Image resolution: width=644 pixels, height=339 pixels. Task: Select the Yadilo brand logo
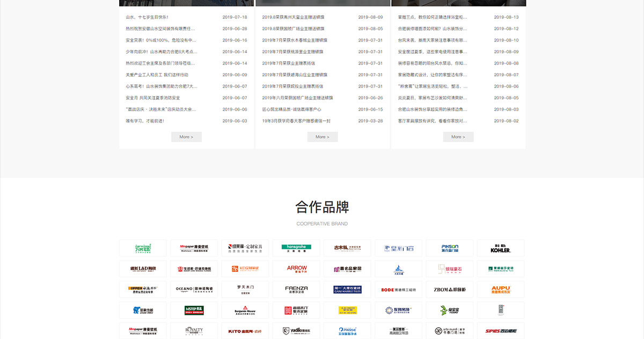click(296, 330)
